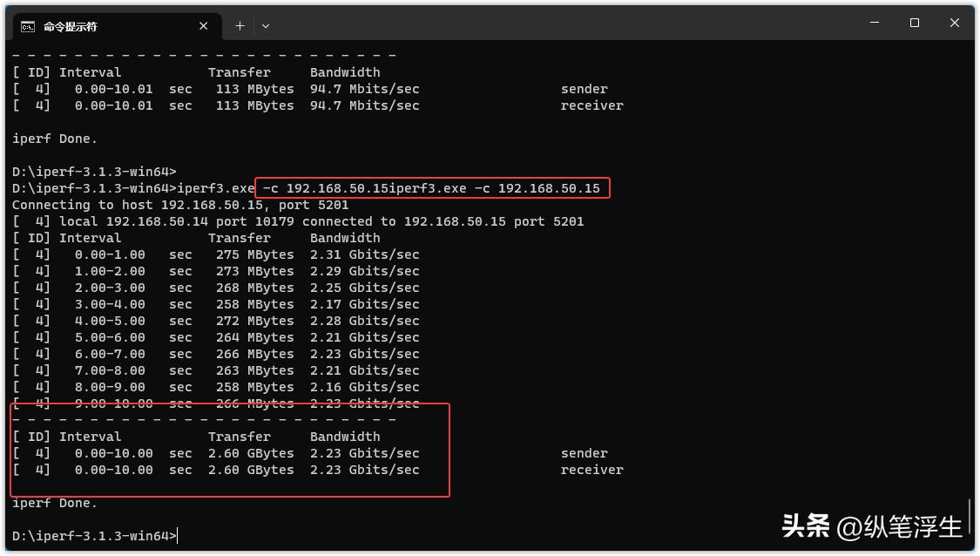
Task: Select the 命令提示符 tab
Action: [116, 26]
